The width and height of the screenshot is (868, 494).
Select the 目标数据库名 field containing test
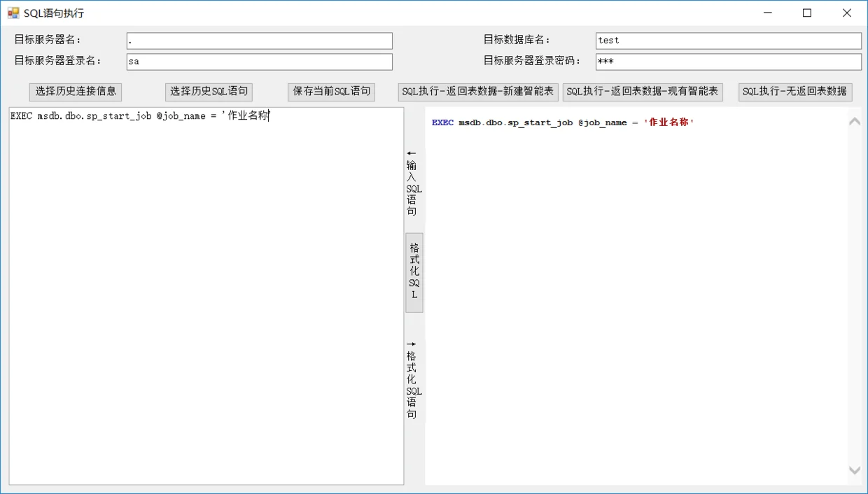tap(729, 41)
